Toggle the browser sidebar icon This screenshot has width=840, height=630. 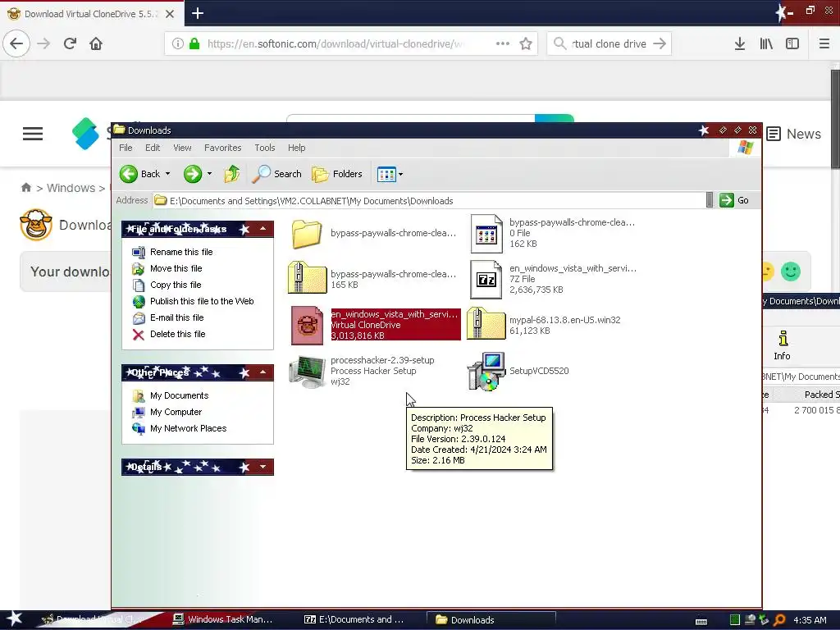(792, 44)
